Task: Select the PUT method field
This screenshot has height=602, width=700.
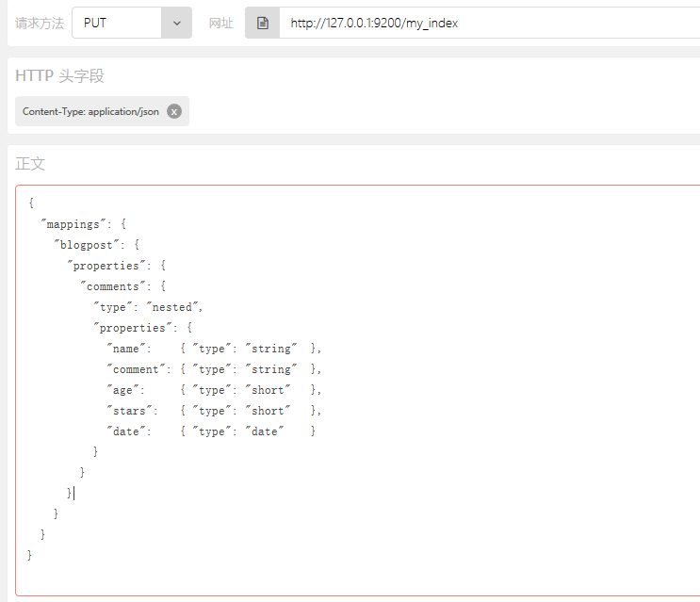Action: click(117, 23)
